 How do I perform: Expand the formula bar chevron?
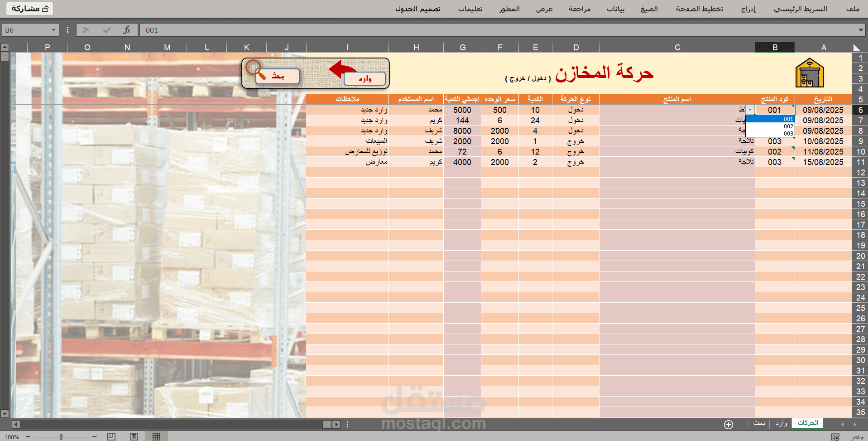pos(861,30)
